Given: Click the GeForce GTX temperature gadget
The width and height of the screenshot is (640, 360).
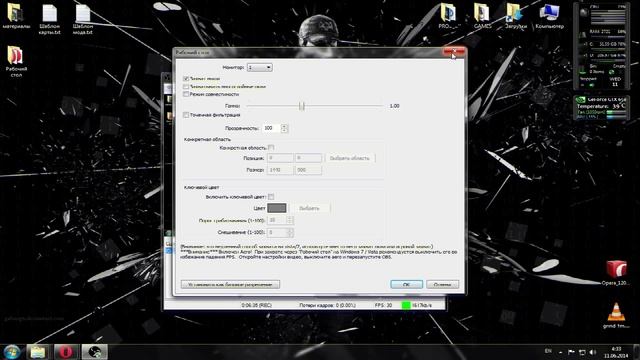Looking at the screenshot, I should (601, 108).
